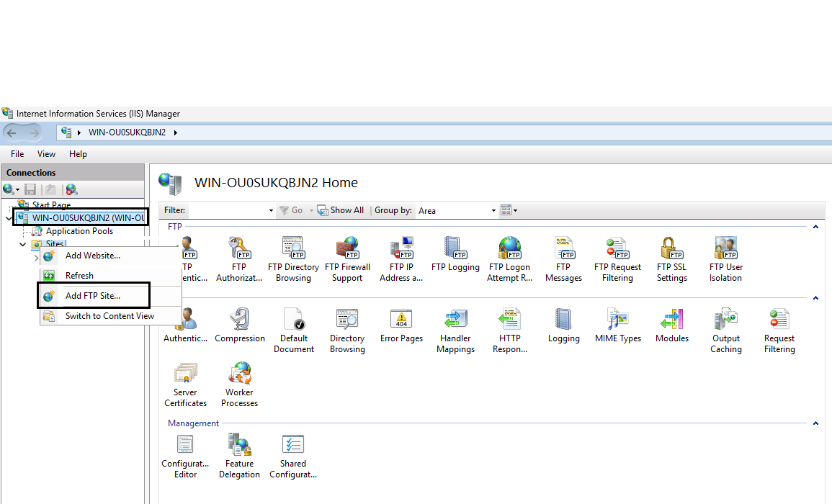This screenshot has height=504, width=832.
Task: Open FTP Firewall Support icon
Action: (347, 251)
